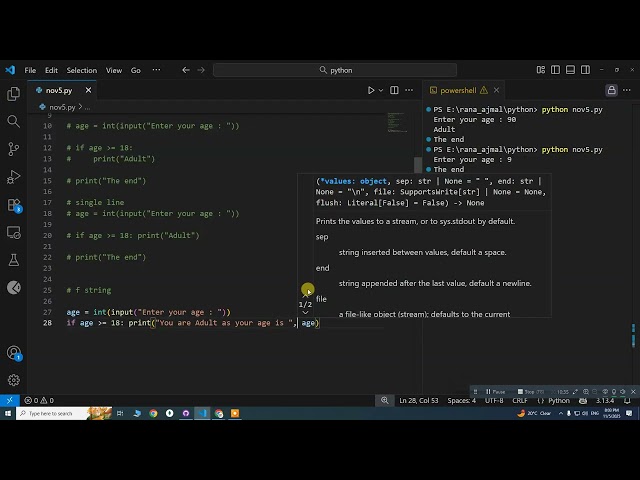Open the remote window button in status bar
This screenshot has height=480, width=640.
9,400
